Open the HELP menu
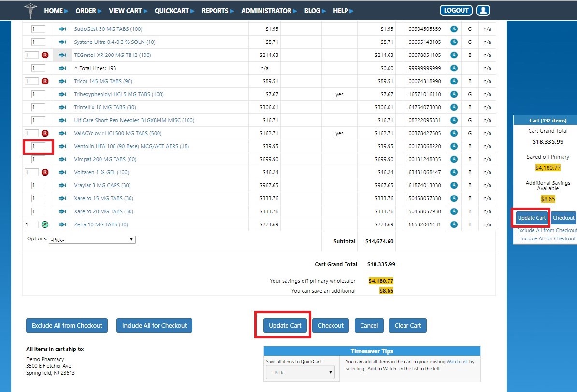 (x=343, y=11)
